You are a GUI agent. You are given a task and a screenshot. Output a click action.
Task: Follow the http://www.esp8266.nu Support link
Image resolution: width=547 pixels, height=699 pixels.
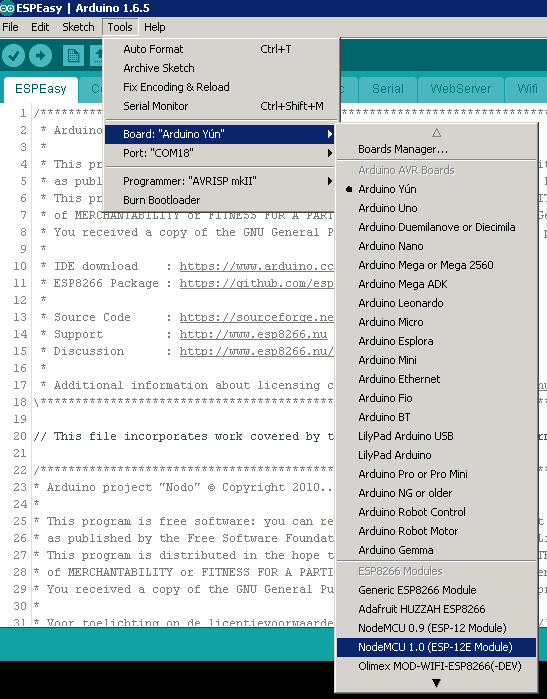click(x=253, y=334)
